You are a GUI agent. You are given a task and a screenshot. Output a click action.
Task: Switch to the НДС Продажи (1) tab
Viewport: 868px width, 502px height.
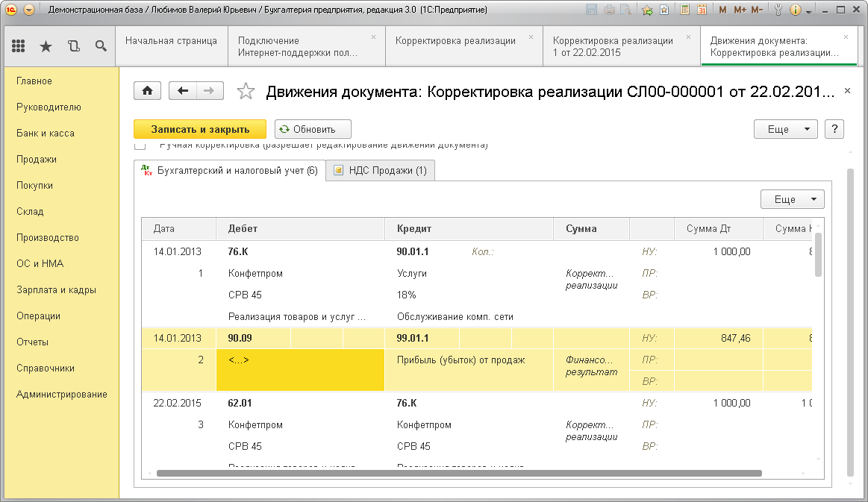tap(381, 171)
